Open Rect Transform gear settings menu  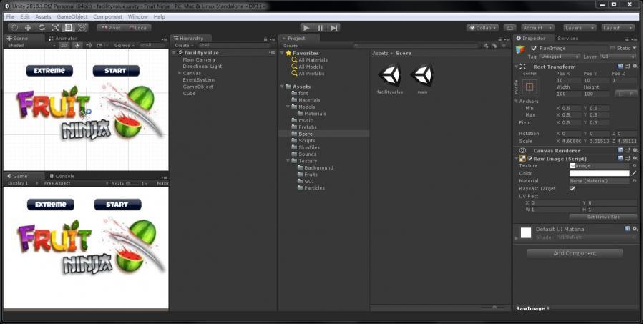(635, 66)
